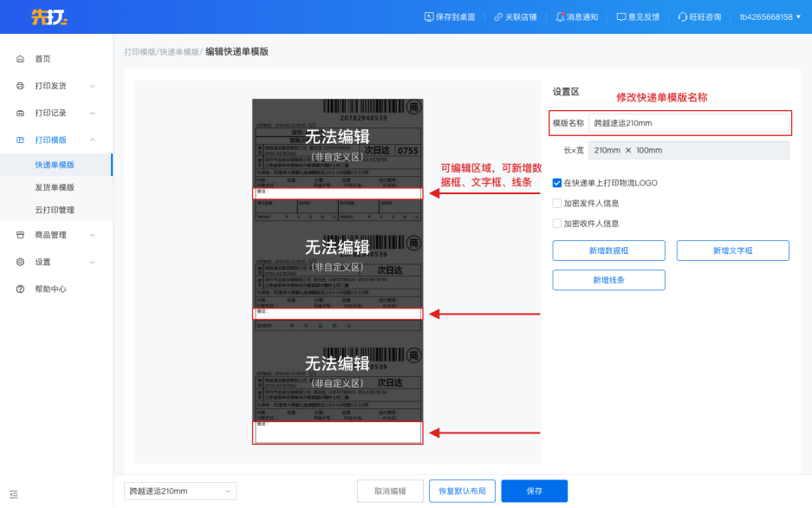812x508 pixels.
Task: Enable 加密发件人信息 checkbox
Action: (557, 203)
